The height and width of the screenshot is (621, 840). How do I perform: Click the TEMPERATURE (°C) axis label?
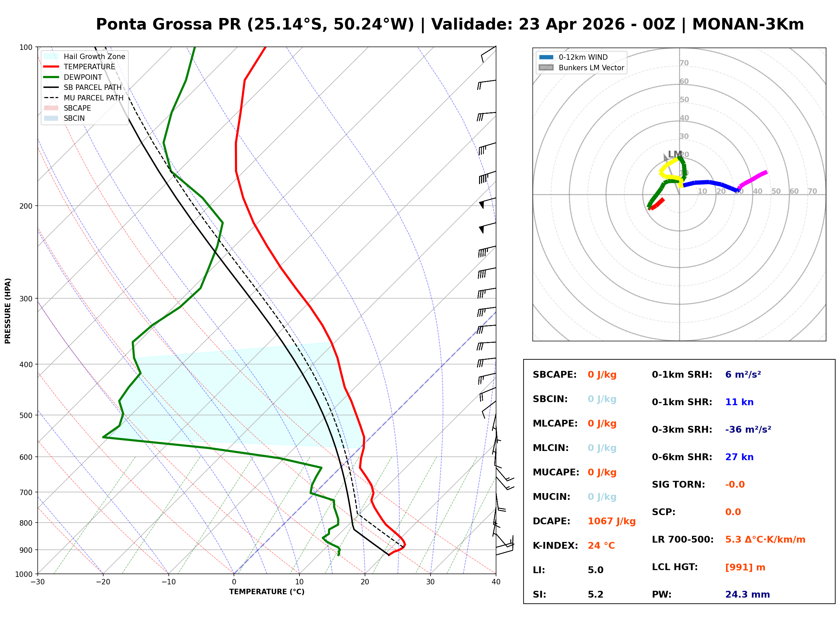tap(267, 592)
